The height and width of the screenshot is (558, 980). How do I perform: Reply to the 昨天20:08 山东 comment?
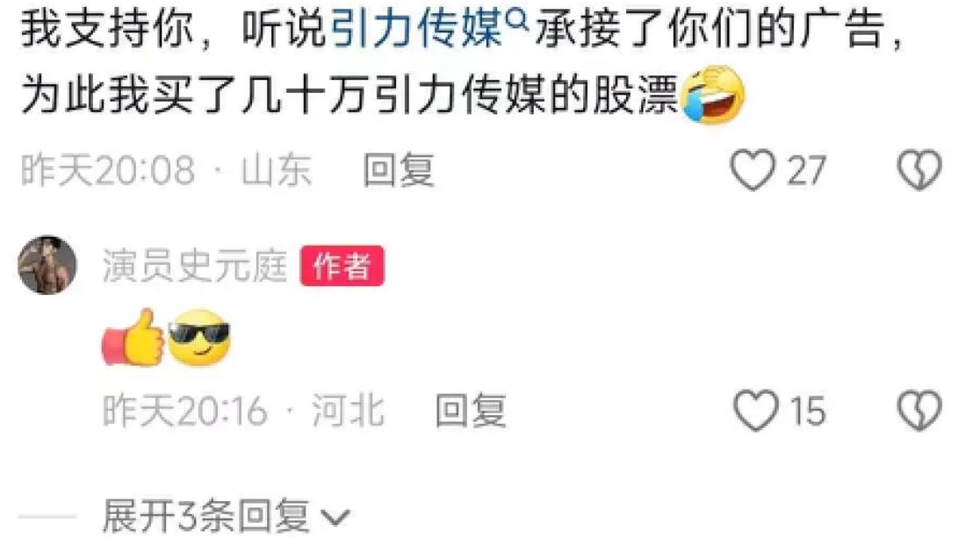(399, 170)
